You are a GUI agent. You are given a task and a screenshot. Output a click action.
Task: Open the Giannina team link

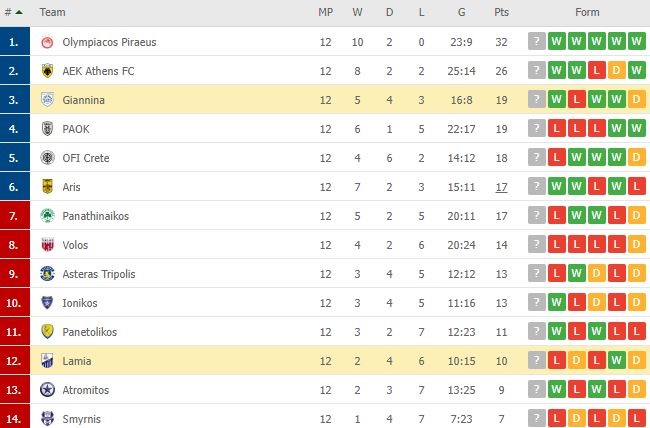83,100
